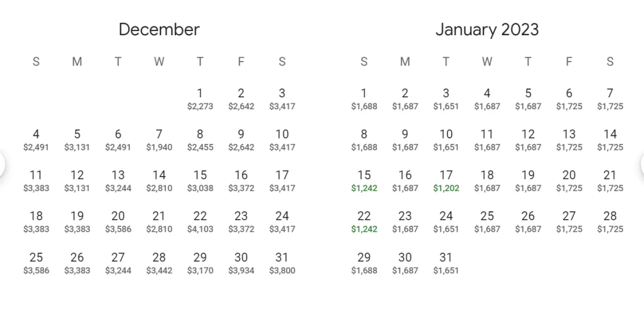Choose January 1 at $1,688
This screenshot has width=644, height=317.
tap(364, 99)
